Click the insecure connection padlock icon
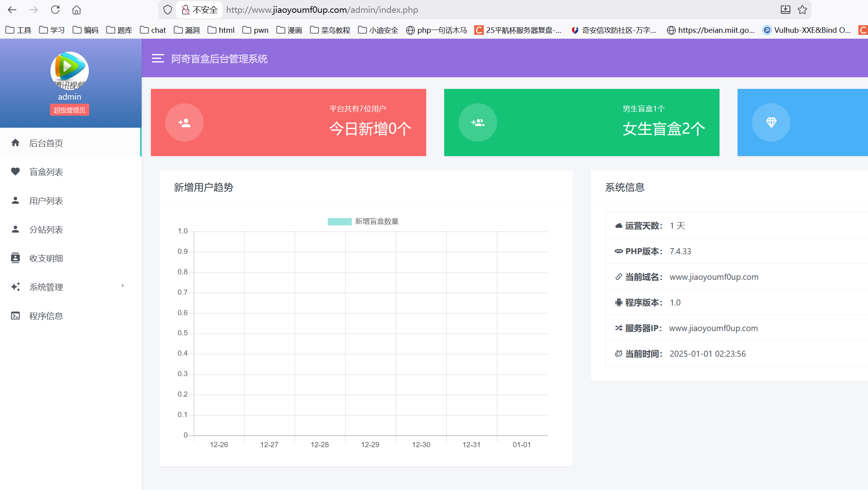 (185, 10)
